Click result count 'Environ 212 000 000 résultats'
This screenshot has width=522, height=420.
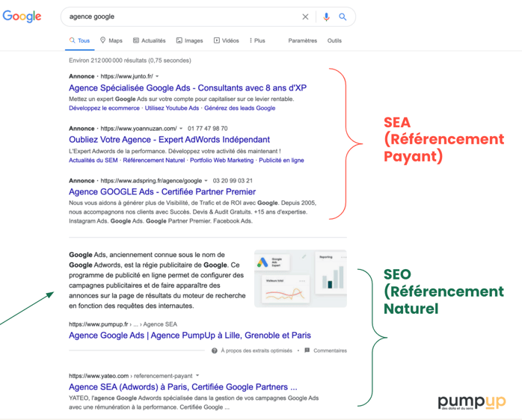(130, 61)
